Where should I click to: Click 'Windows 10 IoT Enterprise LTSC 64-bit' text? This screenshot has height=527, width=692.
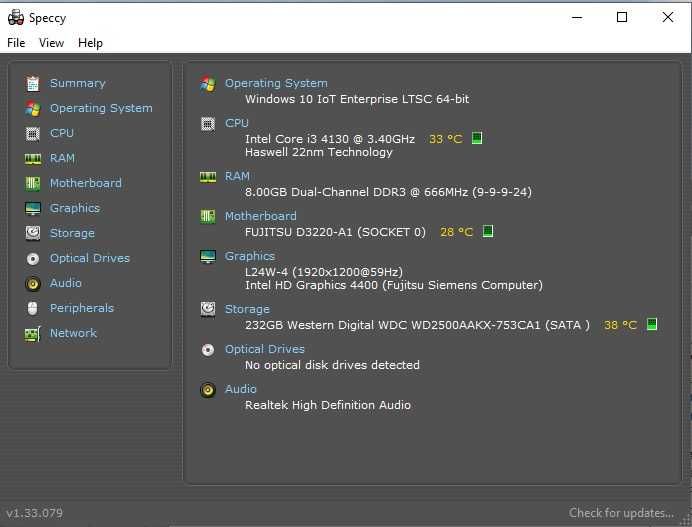coord(357,99)
